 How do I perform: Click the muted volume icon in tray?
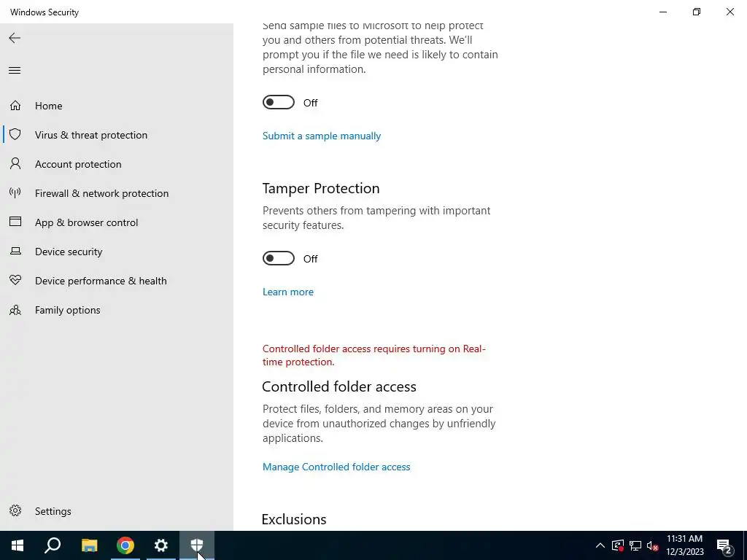[x=652, y=545]
